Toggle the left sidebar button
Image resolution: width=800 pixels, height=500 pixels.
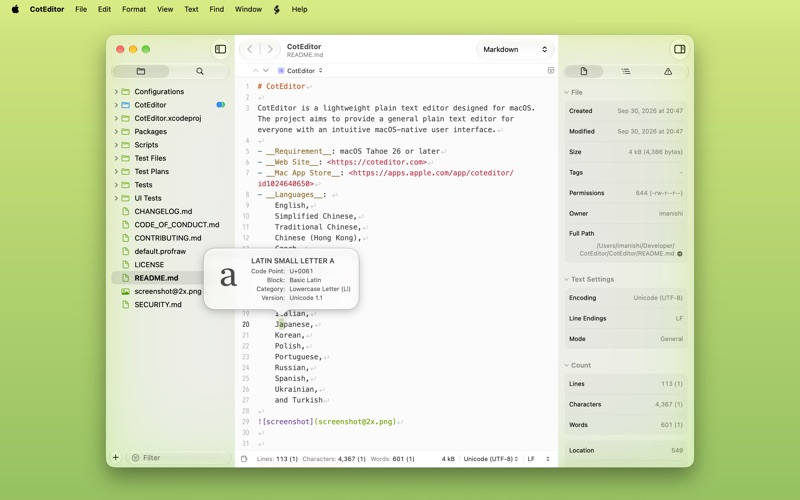pyautogui.click(x=220, y=49)
